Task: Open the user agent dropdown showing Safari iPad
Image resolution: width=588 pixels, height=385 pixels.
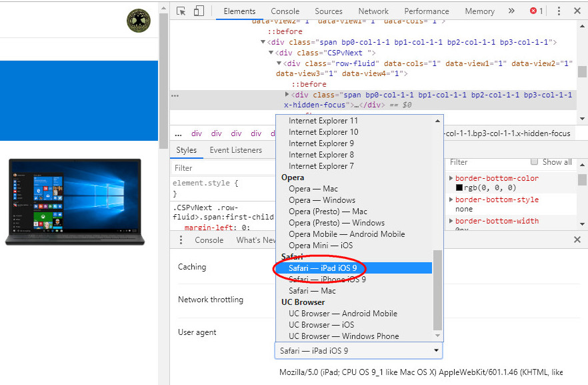Action: coord(359,350)
